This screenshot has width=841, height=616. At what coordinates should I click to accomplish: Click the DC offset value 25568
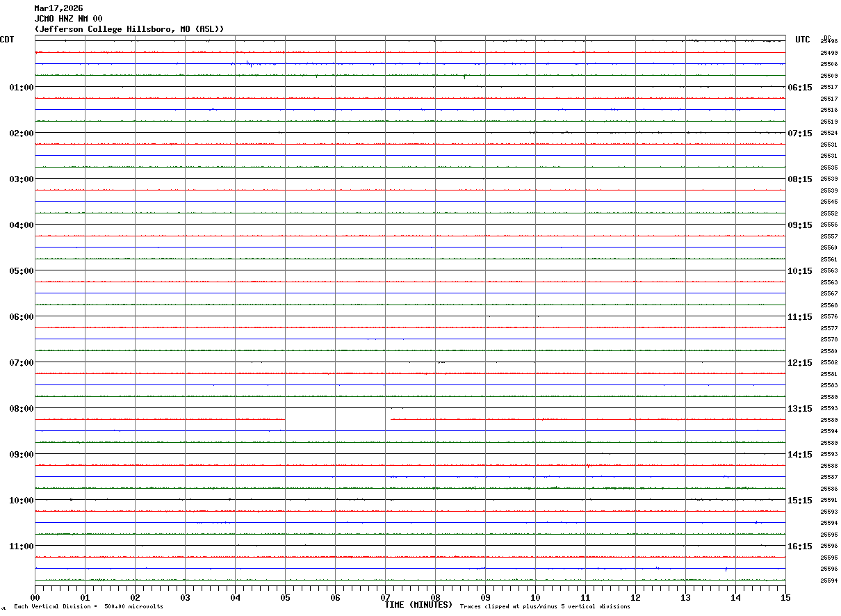[x=829, y=305]
